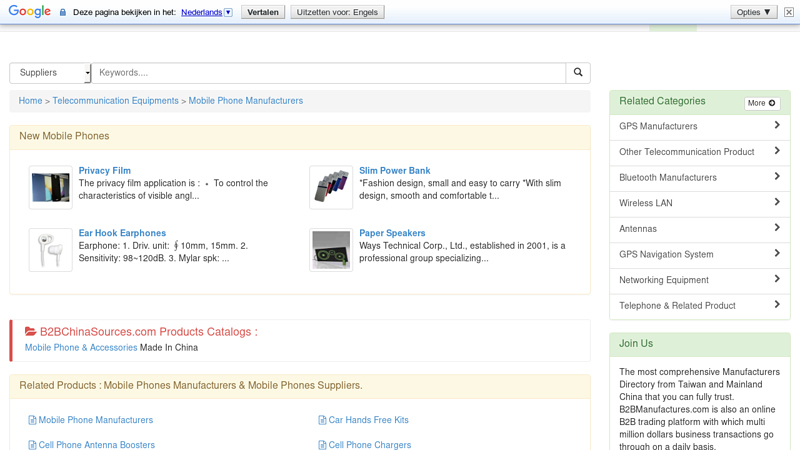Open the Ear Hook Earphones thumbnail
Image resolution: width=800 pixels, height=450 pixels.
click(x=51, y=250)
